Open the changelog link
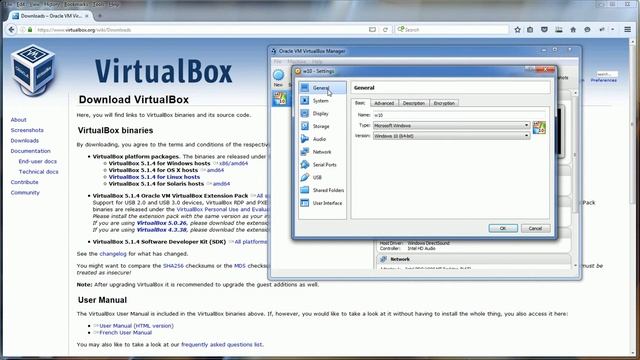Screen dimensions: 640x360 [x=113, y=254]
